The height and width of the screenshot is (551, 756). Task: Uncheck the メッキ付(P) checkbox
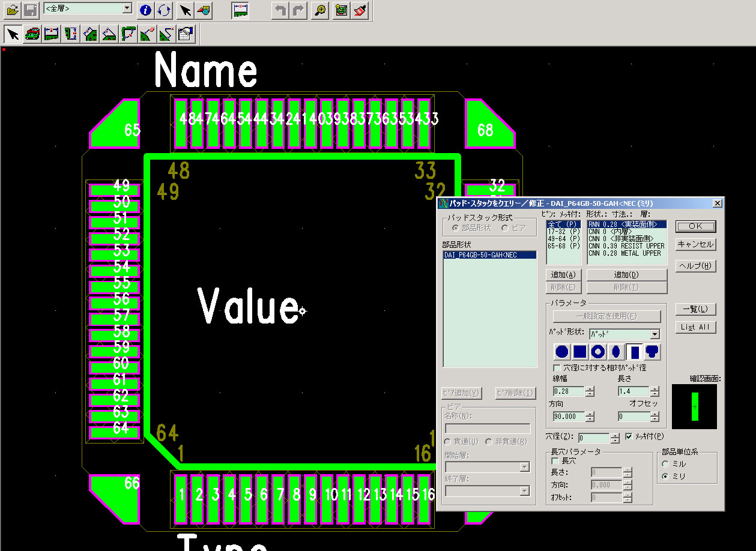pyautogui.click(x=629, y=436)
